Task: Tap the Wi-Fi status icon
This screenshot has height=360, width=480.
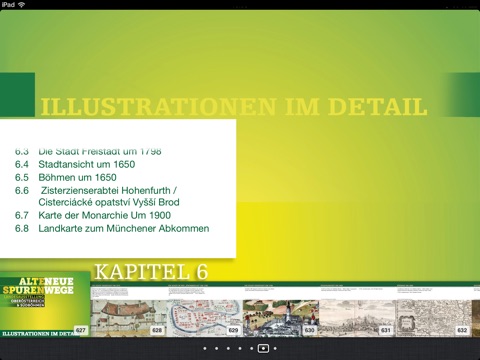Action: click(x=21, y=5)
